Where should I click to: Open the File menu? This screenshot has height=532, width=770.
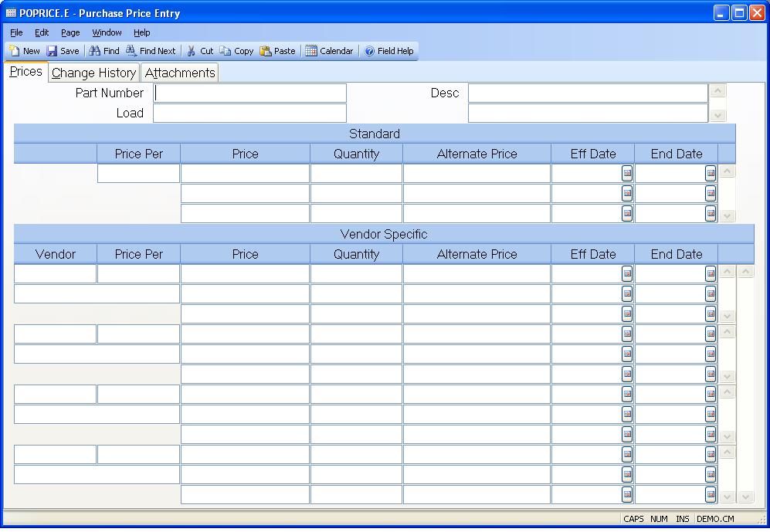[16, 32]
